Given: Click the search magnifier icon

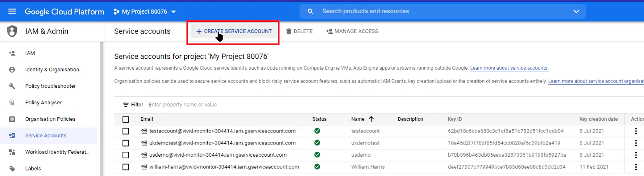Looking at the screenshot, I should point(310,11).
